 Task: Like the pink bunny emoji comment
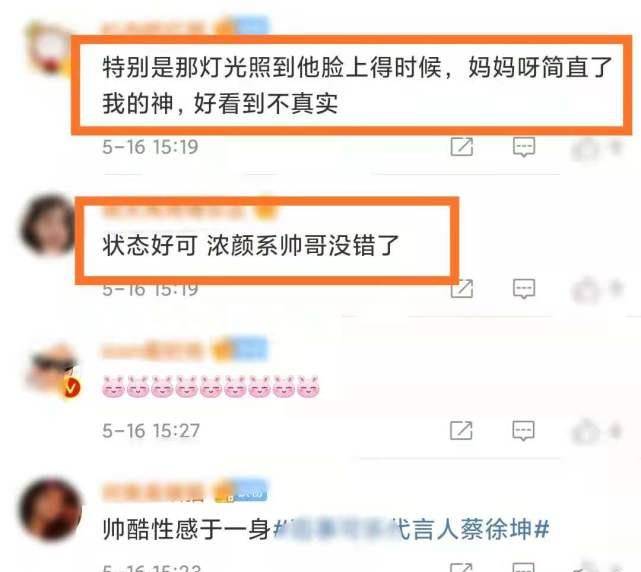[585, 432]
